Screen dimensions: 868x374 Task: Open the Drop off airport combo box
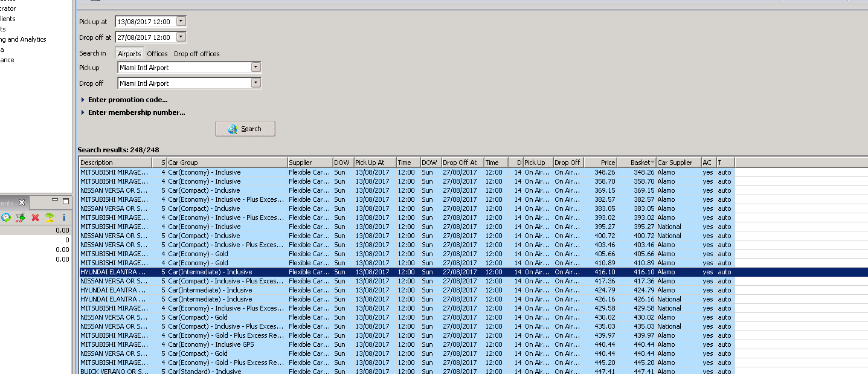click(256, 83)
